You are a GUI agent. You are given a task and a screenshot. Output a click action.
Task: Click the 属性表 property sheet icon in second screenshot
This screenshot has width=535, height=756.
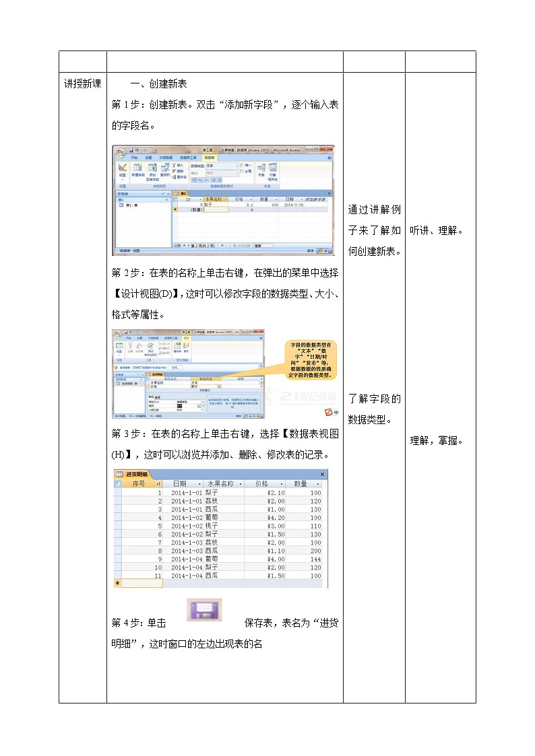(x=177, y=346)
